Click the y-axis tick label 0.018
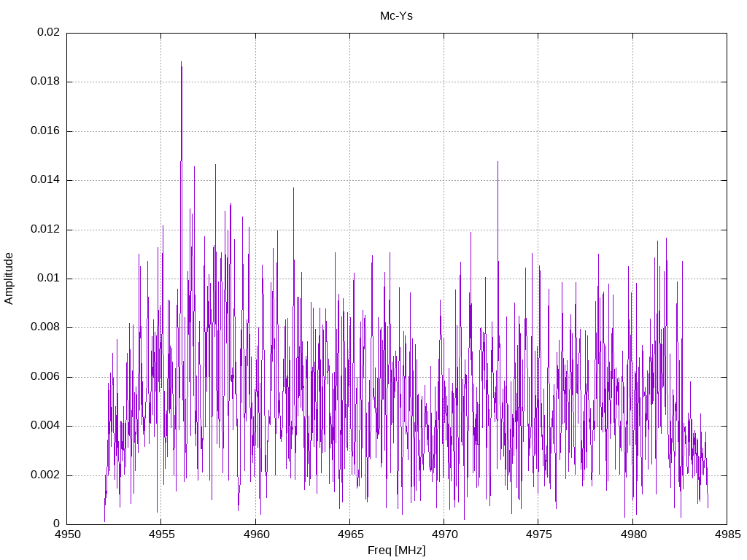This screenshot has height=560, width=747. click(45, 82)
